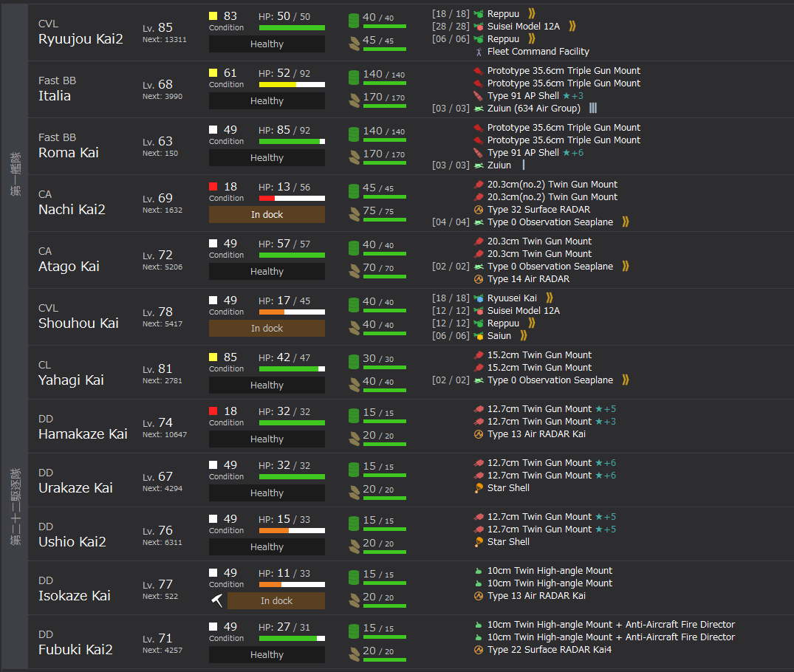
Task: Click Ryuusei Kai bomber icon on Shouhou Kai
Action: pos(479,298)
